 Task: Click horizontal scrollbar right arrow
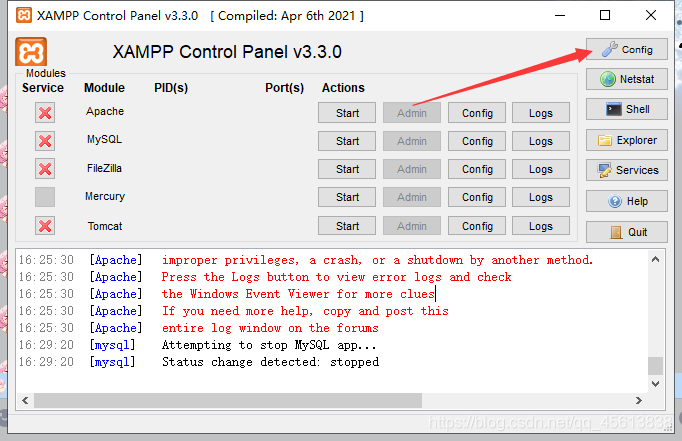coord(639,401)
